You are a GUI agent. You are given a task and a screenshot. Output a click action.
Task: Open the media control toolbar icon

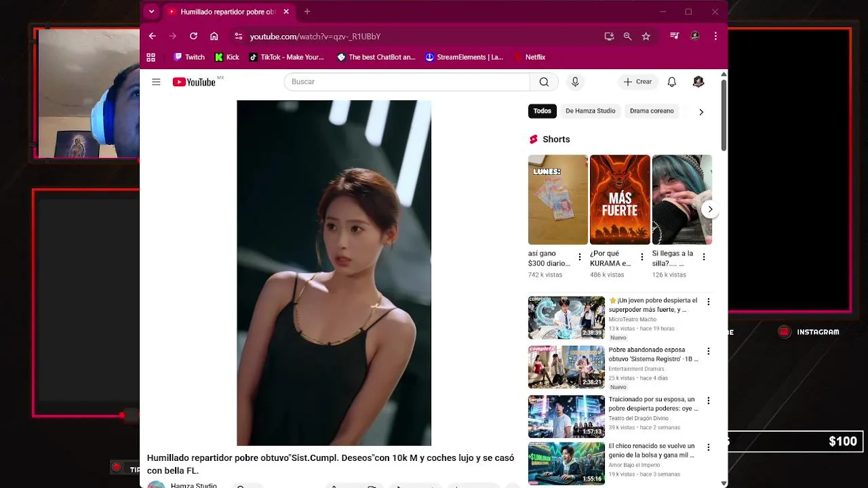pos(674,36)
